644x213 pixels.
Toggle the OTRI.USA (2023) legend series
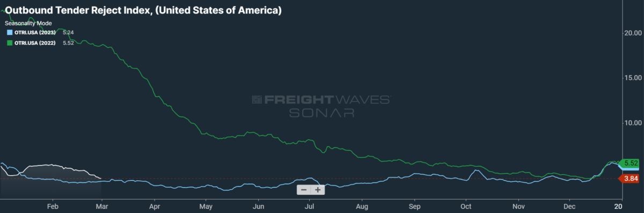pyautogui.click(x=35, y=32)
